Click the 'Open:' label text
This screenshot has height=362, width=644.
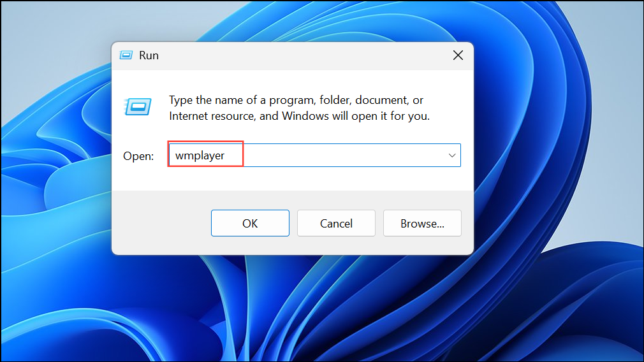coord(138,156)
